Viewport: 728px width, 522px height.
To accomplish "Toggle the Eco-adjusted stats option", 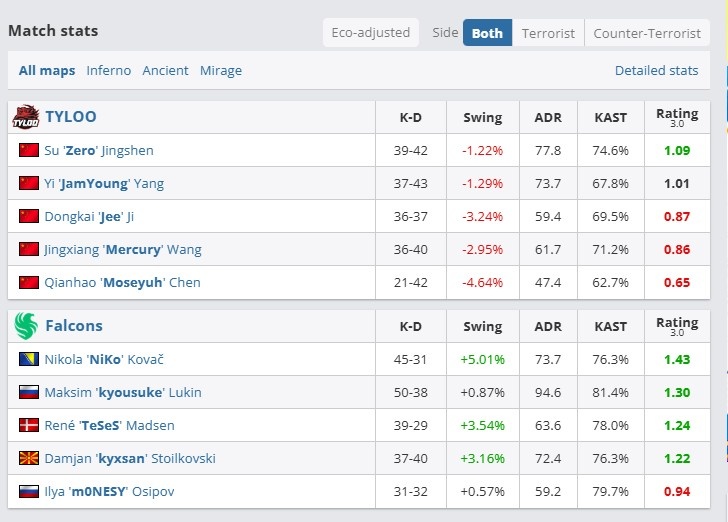I will point(371,33).
